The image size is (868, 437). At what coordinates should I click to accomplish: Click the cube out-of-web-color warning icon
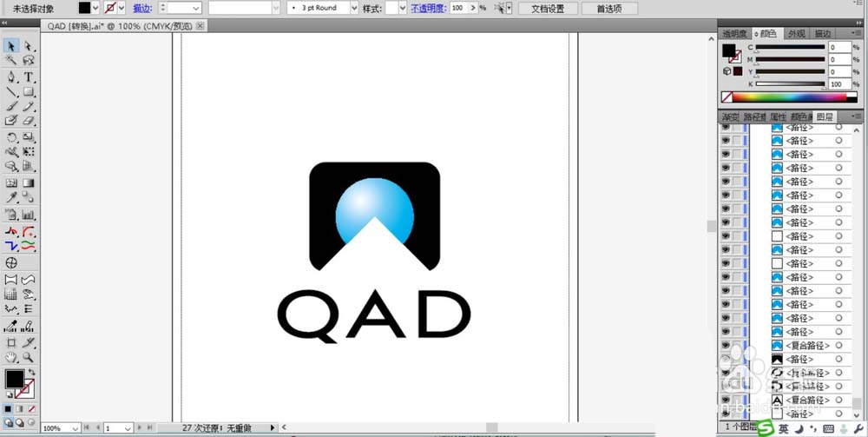pyautogui.click(x=727, y=71)
